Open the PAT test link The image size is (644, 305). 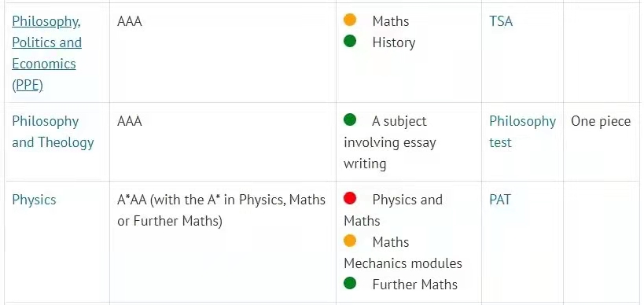[x=500, y=200]
